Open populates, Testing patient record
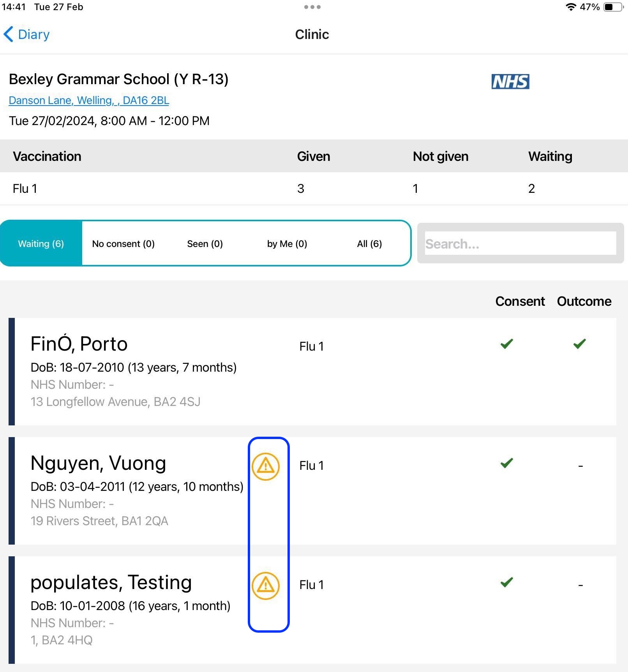The image size is (628, 672). point(111,583)
